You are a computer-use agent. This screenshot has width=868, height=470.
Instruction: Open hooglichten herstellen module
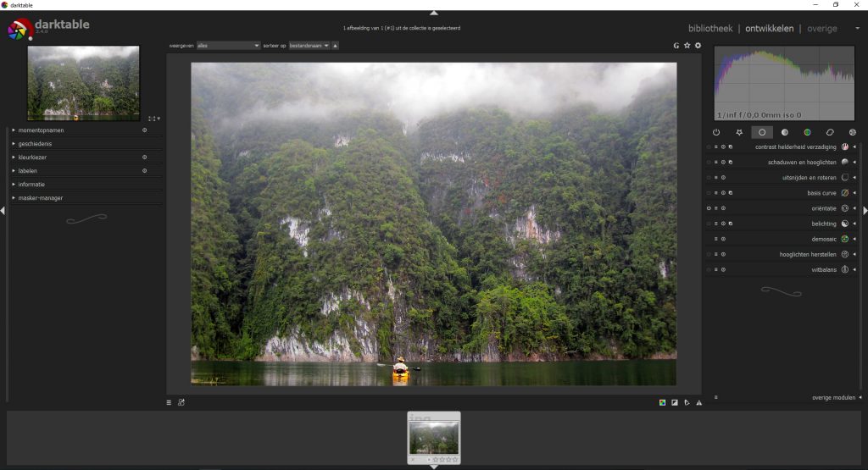808,254
